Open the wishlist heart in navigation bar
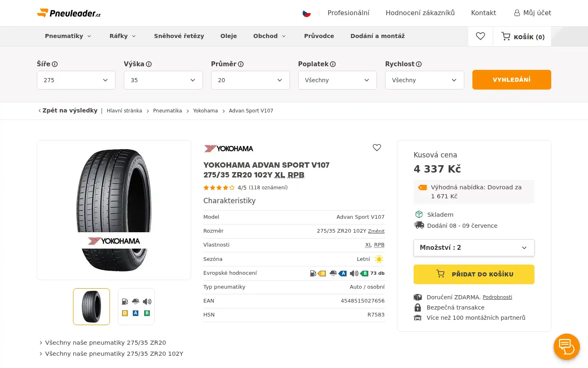Image resolution: width=588 pixels, height=368 pixels. pos(481,36)
